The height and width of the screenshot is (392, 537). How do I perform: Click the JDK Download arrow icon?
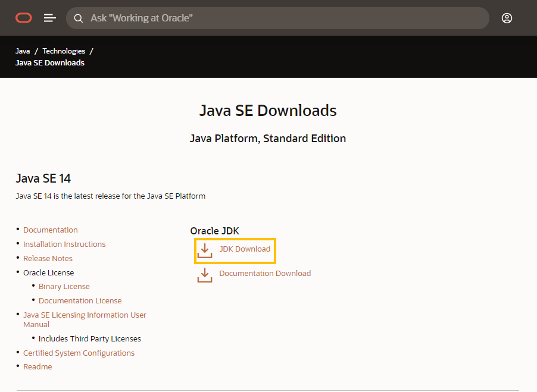point(205,251)
